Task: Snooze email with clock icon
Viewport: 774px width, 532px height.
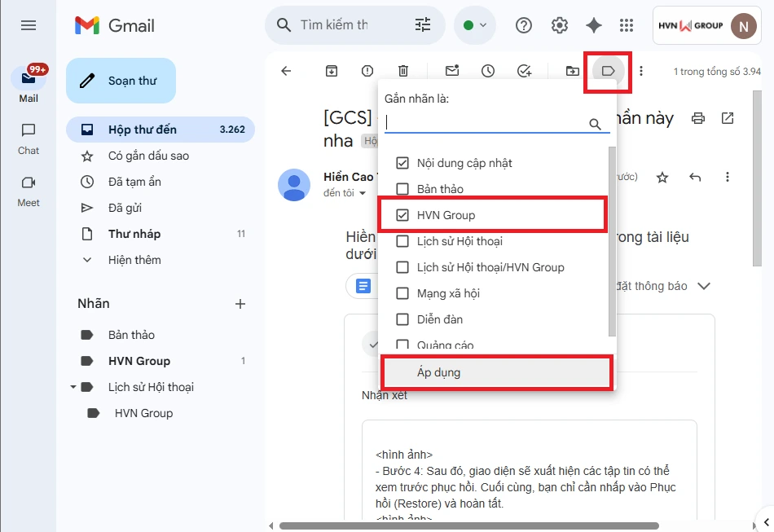Action: tap(488, 71)
